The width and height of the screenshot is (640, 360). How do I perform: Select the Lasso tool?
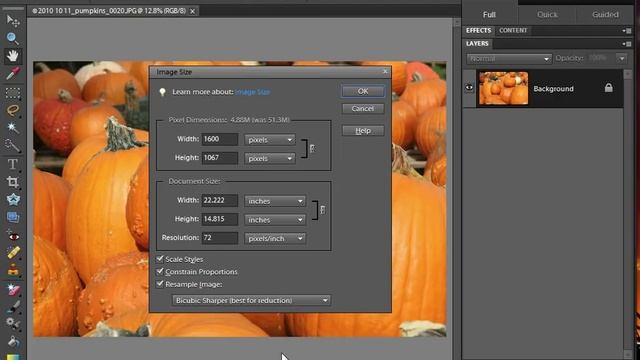(13, 110)
